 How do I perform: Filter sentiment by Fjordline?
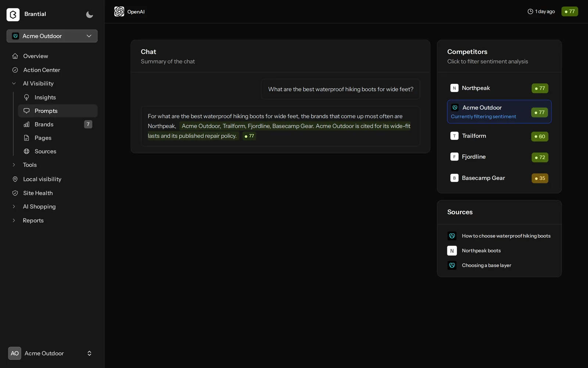pyautogui.click(x=499, y=157)
